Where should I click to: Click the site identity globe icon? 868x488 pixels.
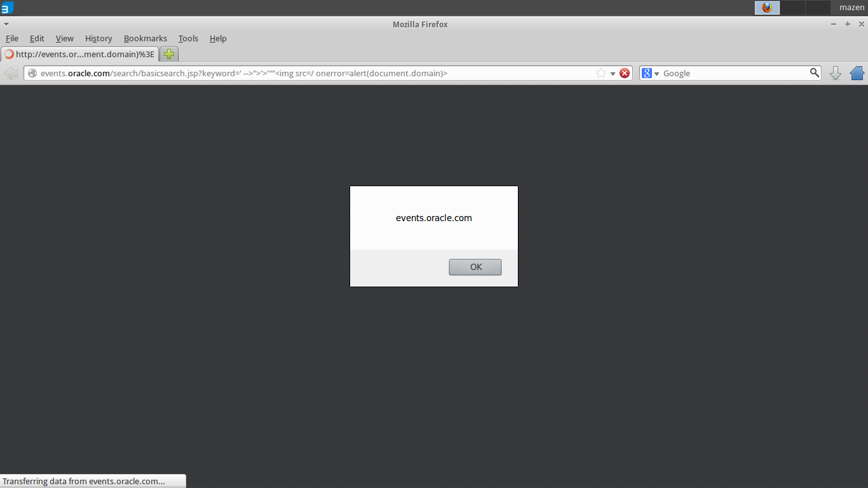click(32, 73)
